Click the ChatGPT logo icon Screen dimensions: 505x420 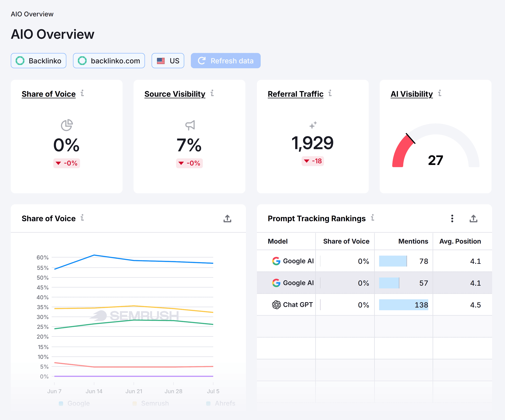pyautogui.click(x=276, y=305)
